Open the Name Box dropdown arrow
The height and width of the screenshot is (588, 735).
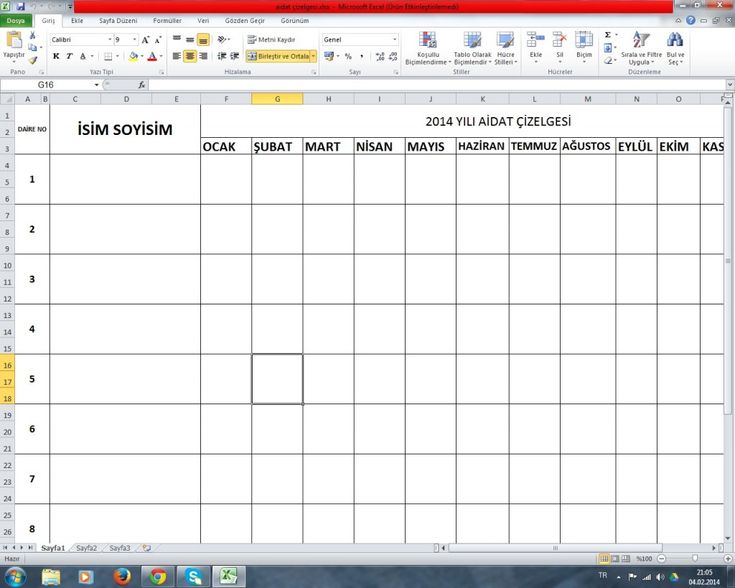point(97,85)
